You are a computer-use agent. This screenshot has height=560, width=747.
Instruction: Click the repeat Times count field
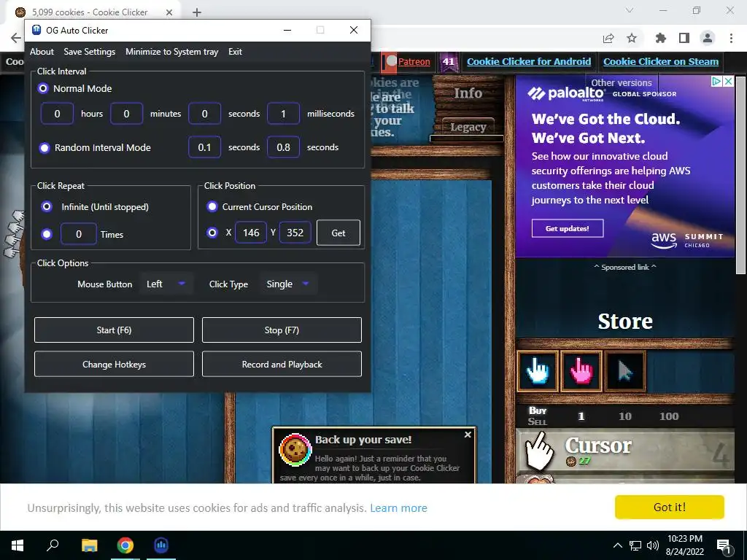(79, 234)
